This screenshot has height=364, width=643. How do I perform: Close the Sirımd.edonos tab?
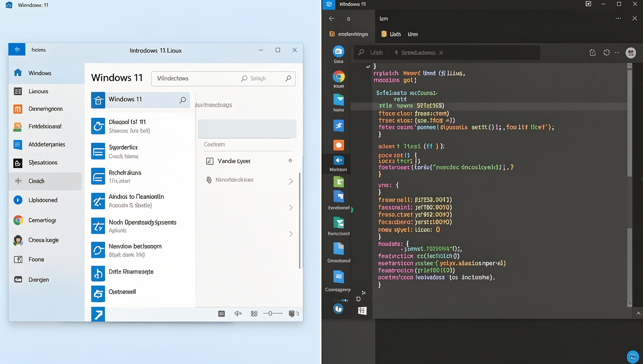441,53
